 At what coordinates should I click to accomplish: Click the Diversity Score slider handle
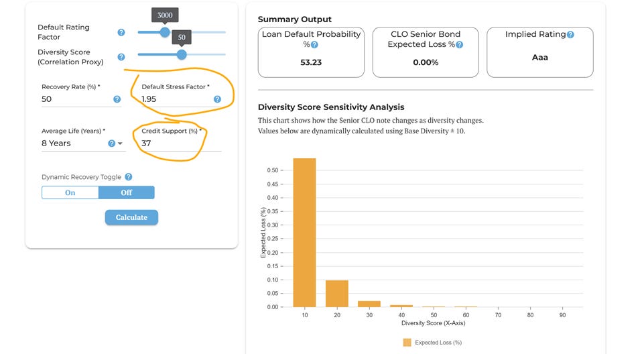tap(182, 54)
